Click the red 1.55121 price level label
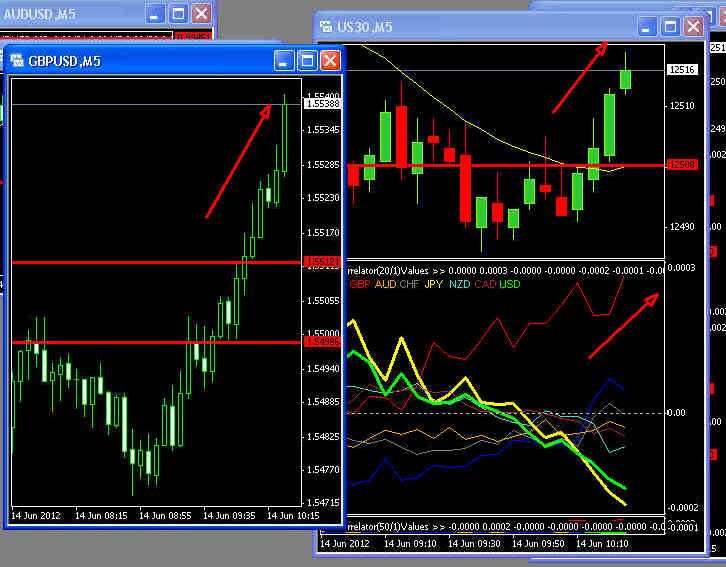The width and height of the screenshot is (726, 567). tap(322, 262)
